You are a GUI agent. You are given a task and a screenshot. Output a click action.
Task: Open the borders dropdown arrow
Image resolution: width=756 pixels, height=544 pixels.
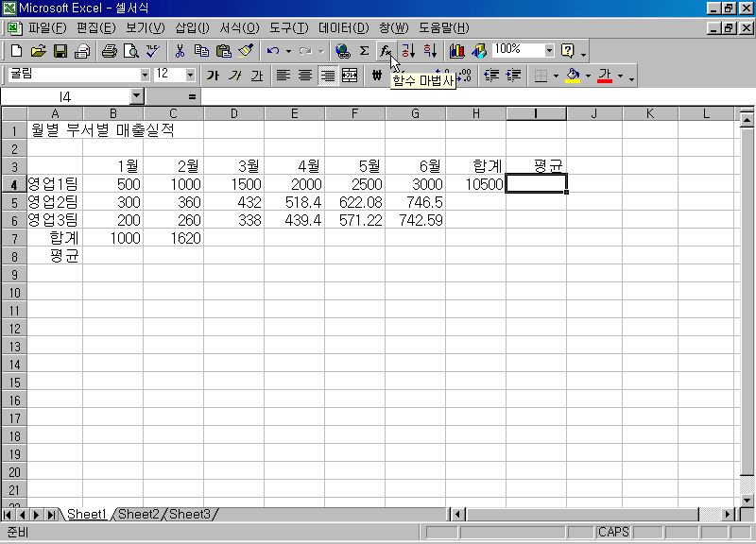point(556,76)
